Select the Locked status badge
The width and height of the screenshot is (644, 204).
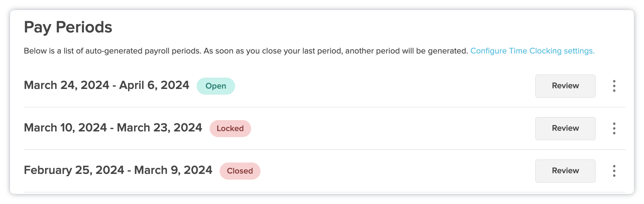(x=230, y=128)
